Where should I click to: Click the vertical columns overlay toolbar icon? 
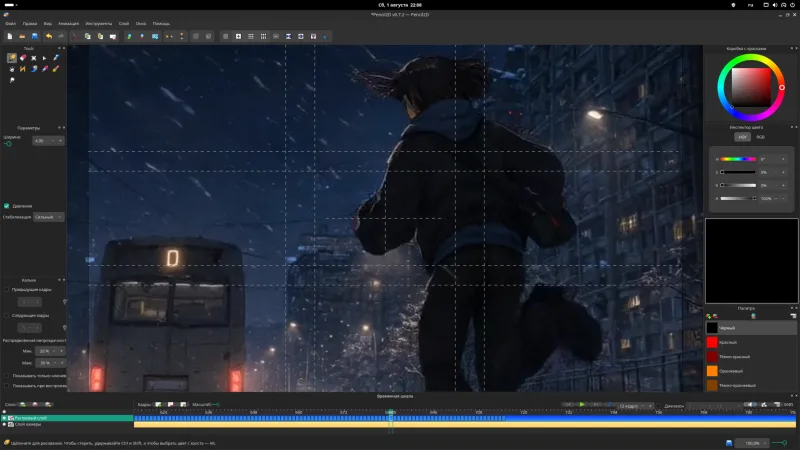(x=263, y=36)
